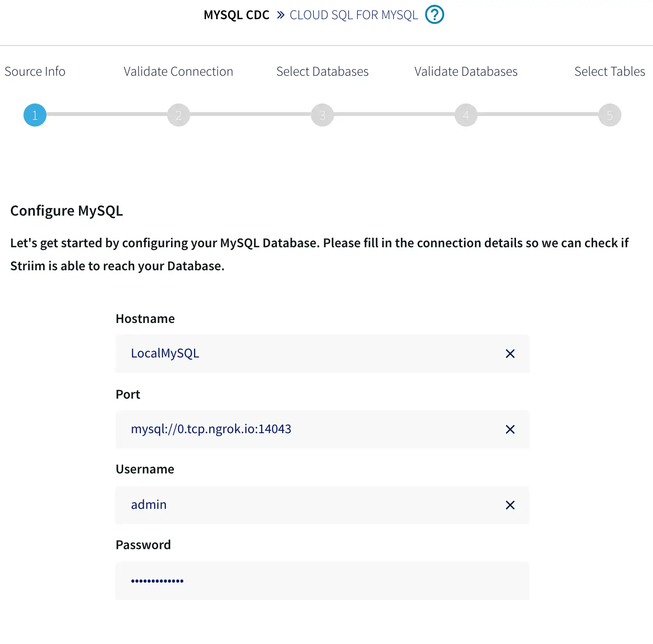
Task: Select step 4 circle in the wizard
Action: 466,115
